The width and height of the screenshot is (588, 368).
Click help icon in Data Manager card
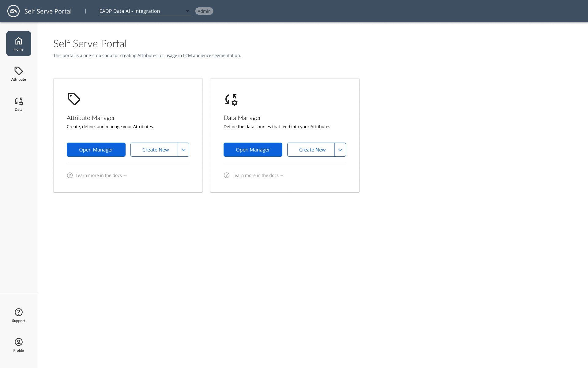point(227,175)
